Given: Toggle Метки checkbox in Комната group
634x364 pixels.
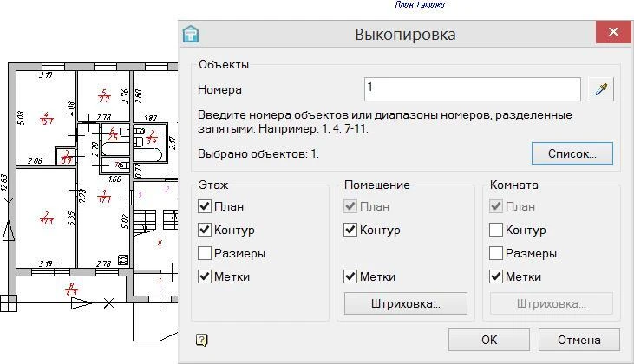Looking at the screenshot, I should pyautogui.click(x=496, y=276).
